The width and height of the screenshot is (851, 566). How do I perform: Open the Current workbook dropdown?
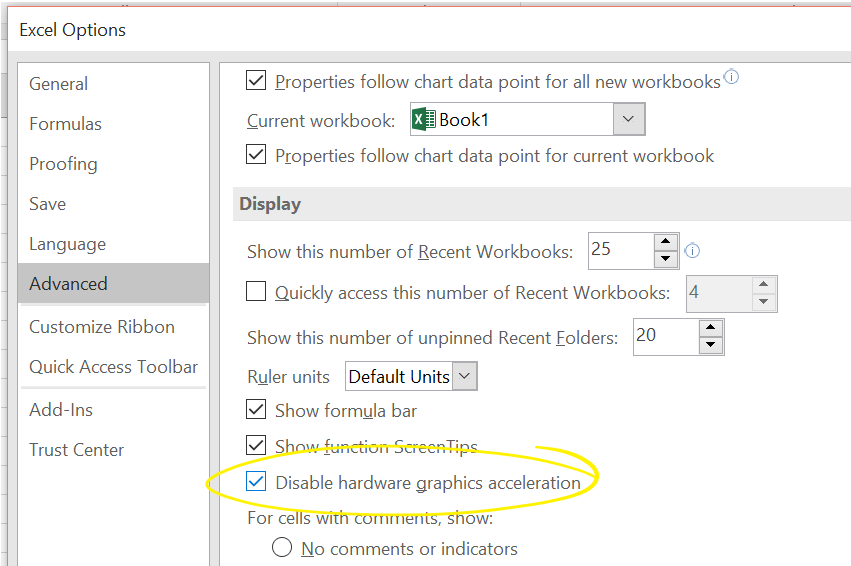point(628,120)
